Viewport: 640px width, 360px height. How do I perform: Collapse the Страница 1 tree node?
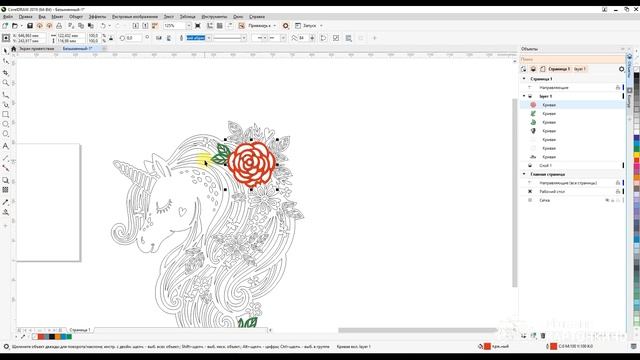(524, 78)
